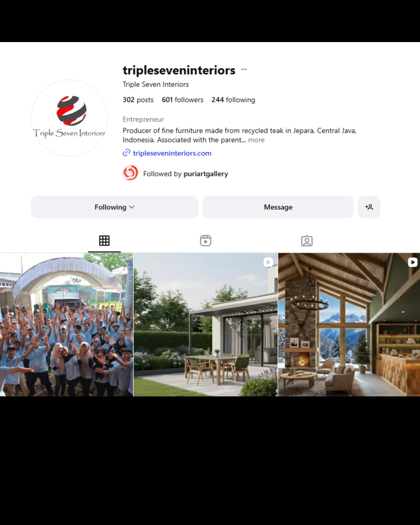Expand bio text with 'more'

coord(256,140)
